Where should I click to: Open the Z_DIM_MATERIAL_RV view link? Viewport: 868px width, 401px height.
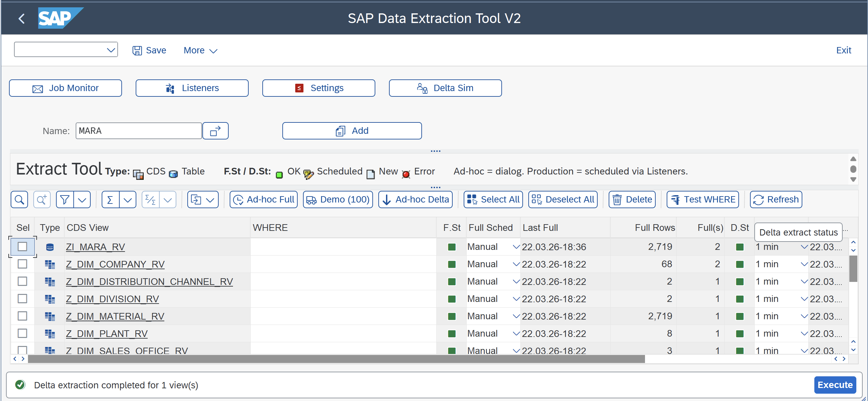115,316
